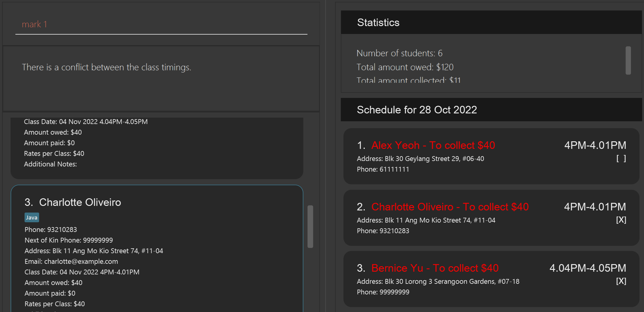Select schedule entry 'Charlotte Oliveiro - To collect $40'
This screenshot has height=312, width=644.
coord(491,218)
